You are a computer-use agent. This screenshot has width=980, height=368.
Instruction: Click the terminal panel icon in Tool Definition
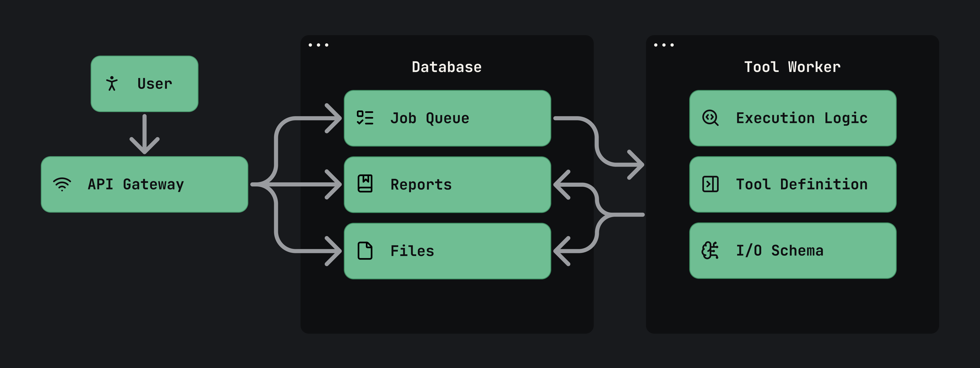(x=710, y=184)
